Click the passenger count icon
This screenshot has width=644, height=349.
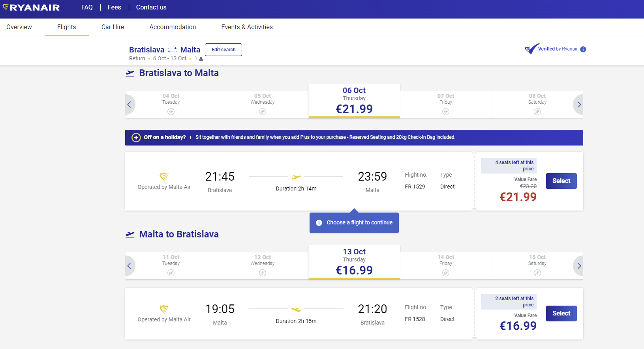201,59
